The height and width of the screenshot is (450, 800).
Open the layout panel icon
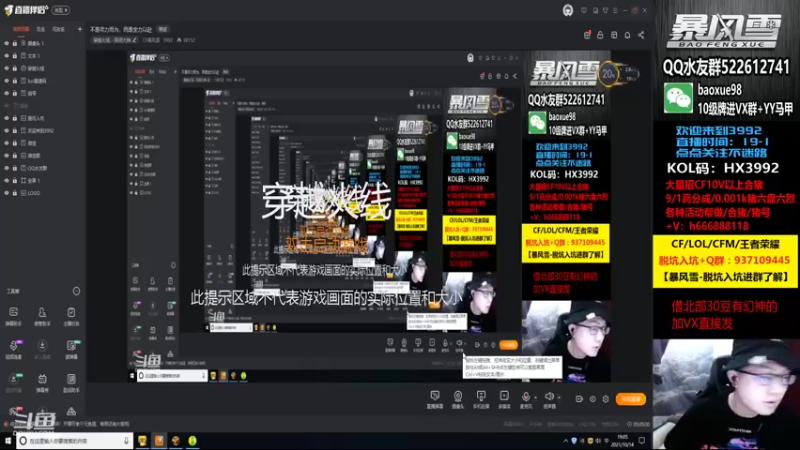click(x=614, y=35)
